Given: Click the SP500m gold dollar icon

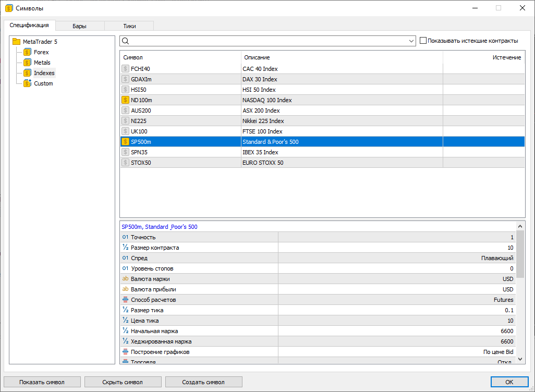Looking at the screenshot, I should pos(125,142).
